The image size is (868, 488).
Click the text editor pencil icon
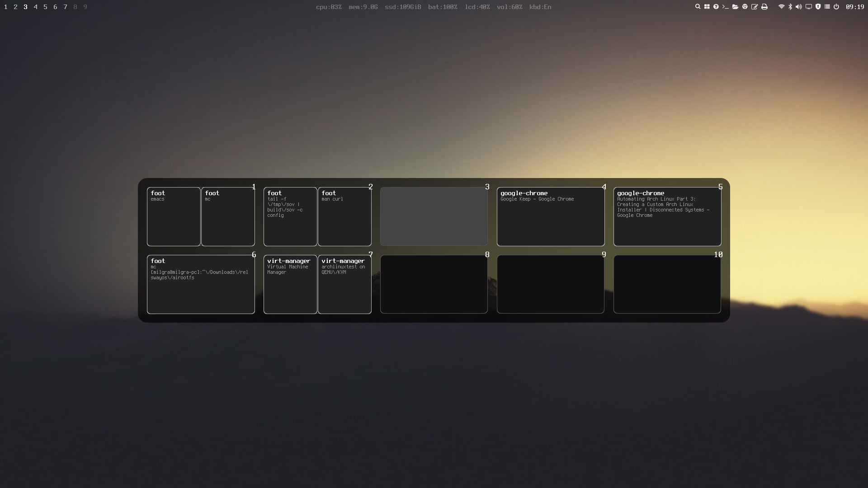[755, 7]
